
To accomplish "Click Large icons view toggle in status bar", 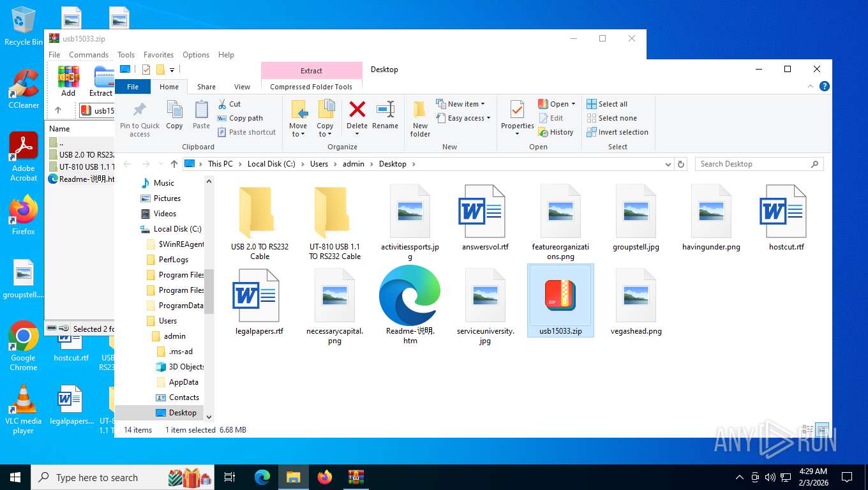I will coord(823,429).
